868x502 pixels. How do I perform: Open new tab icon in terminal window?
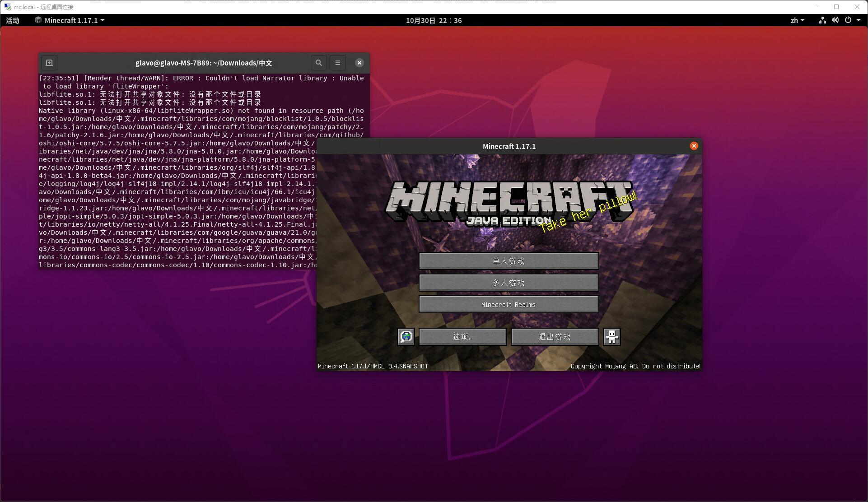click(x=49, y=63)
